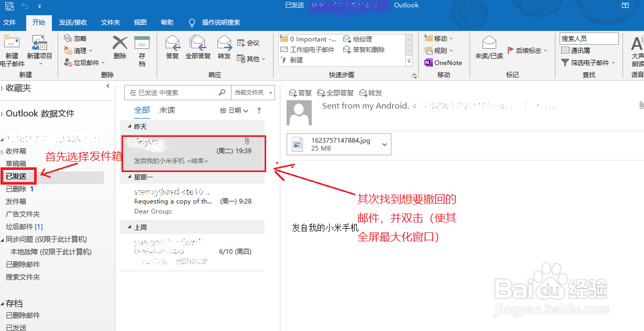Screen dimensions: 644x331
Task: Select 本地故障 (仅限于此计算机)
Action: click(51, 252)
